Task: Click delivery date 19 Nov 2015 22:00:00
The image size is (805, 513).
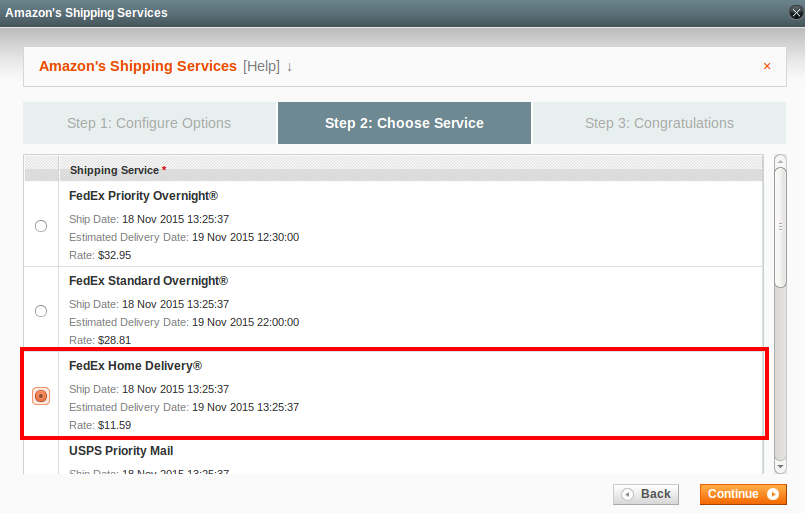Action: pyautogui.click(x=245, y=322)
